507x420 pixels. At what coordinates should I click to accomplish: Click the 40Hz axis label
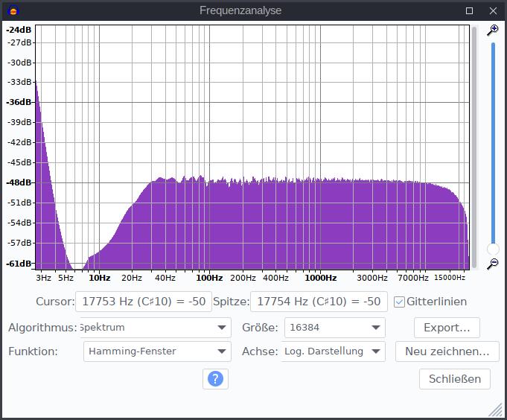coord(165,278)
